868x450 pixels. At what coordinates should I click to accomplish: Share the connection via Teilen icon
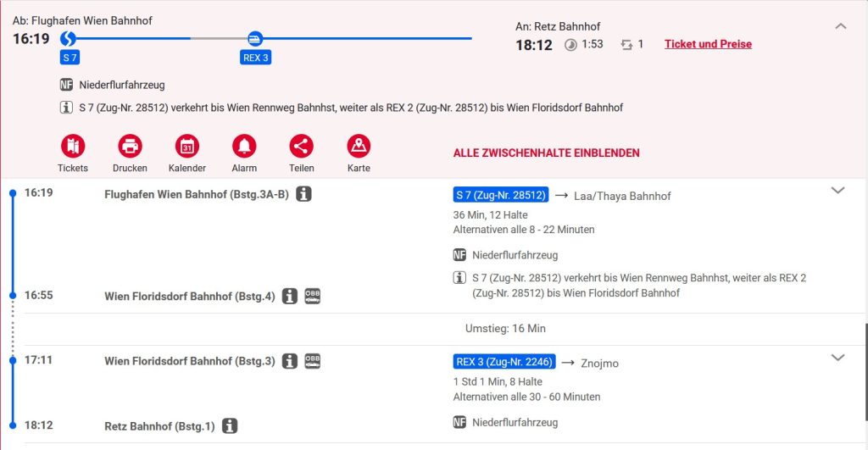301,147
